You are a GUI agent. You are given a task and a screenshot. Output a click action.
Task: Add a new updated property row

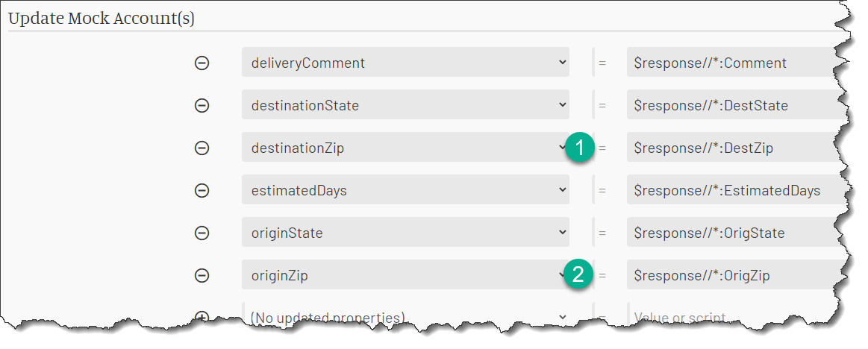(202, 316)
